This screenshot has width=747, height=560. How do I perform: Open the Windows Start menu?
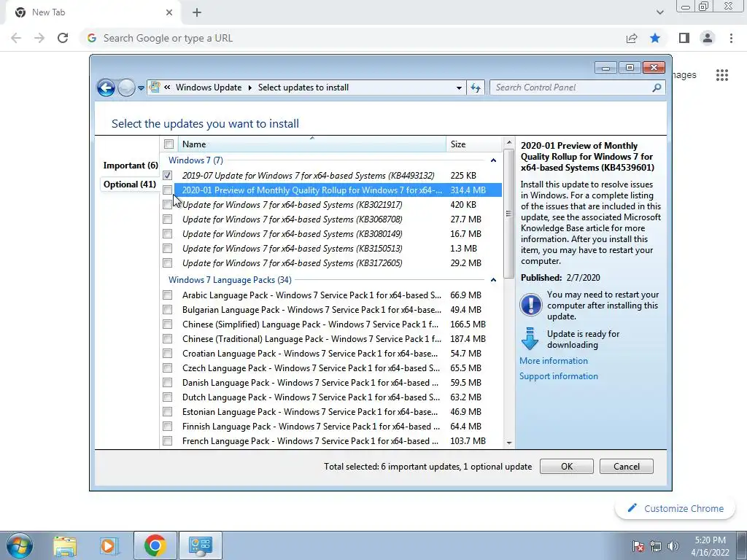click(20, 545)
